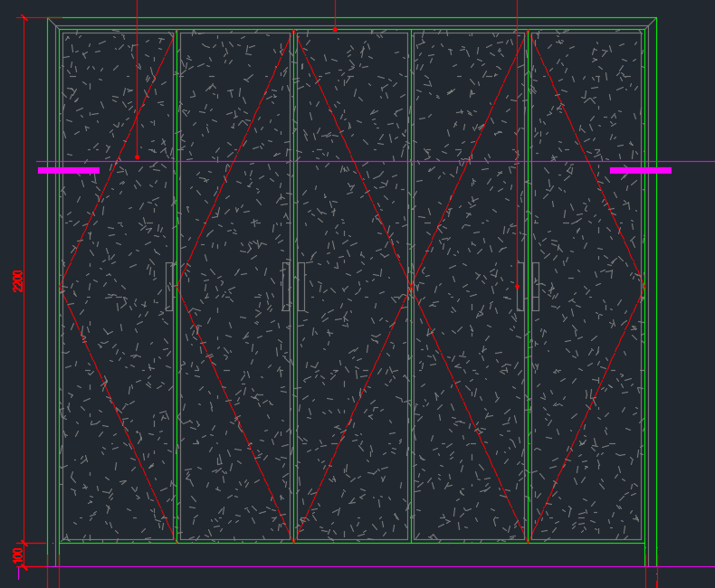Select the 2200 height dimension text
Screen dimensions: 715x588
click(x=17, y=280)
